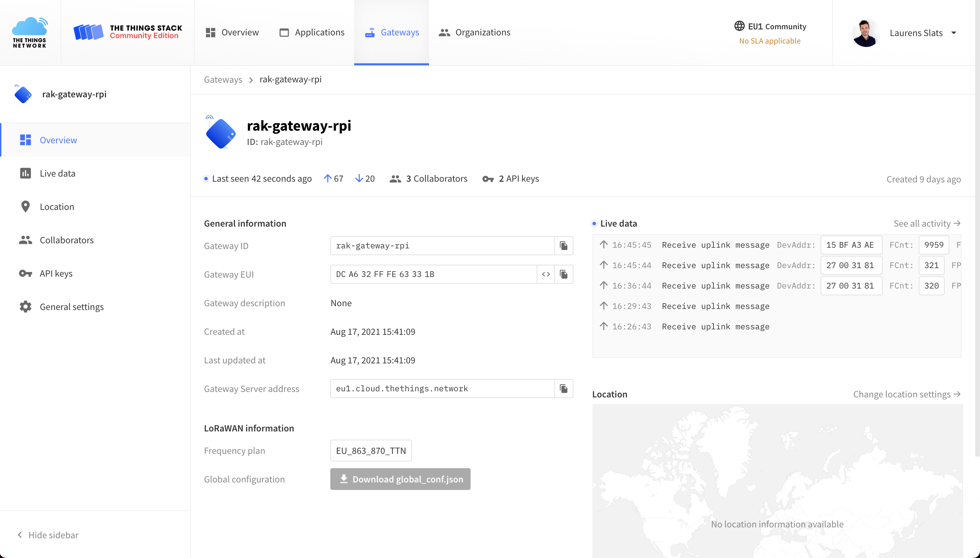Click the EU_863_870_TTN frequency plan tag
This screenshot has height=558, width=980.
click(x=371, y=451)
